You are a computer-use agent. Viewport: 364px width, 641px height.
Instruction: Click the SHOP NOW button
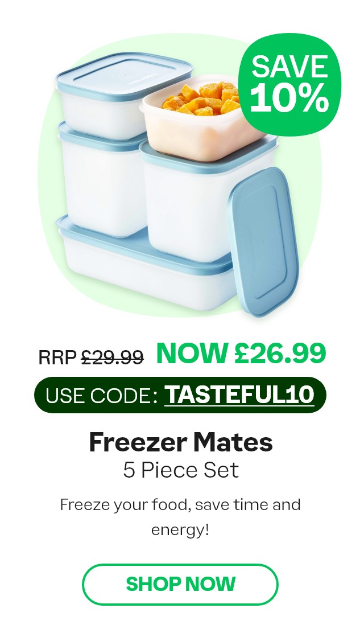tap(180, 584)
